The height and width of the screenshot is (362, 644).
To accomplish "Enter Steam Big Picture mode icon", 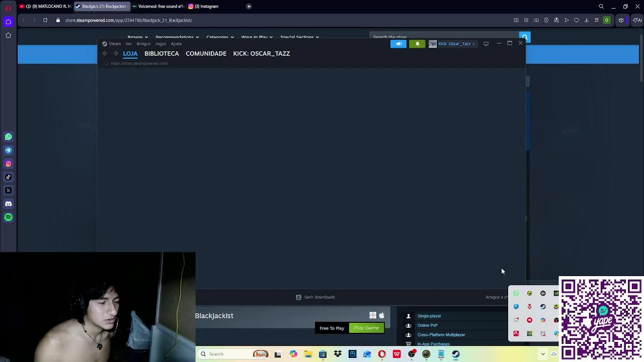I will [486, 44].
